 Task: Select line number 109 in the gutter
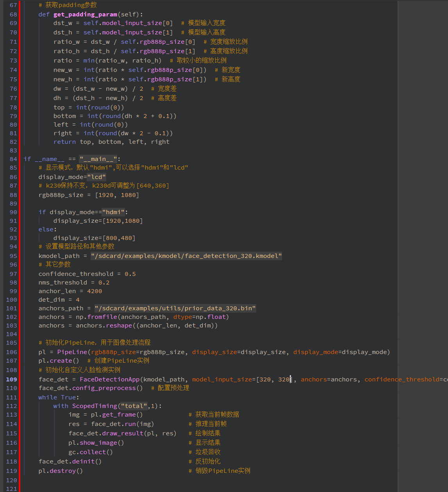[12, 379]
